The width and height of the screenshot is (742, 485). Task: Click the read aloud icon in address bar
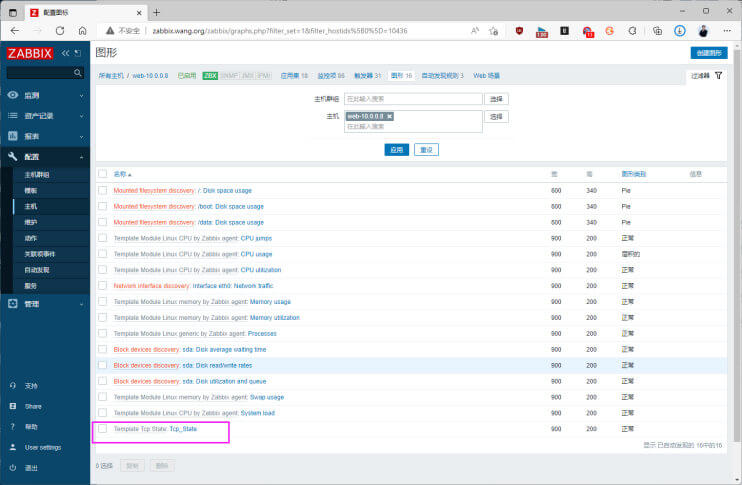click(x=475, y=31)
